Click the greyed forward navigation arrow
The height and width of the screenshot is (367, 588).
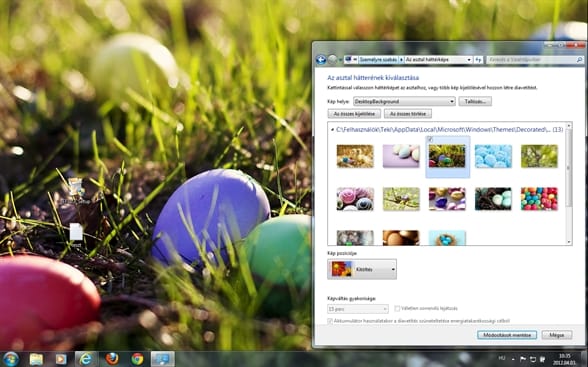[333, 60]
